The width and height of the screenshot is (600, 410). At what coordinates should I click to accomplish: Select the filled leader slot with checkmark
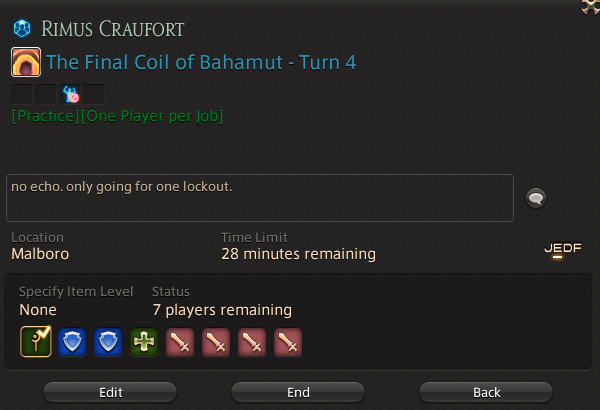coord(36,341)
